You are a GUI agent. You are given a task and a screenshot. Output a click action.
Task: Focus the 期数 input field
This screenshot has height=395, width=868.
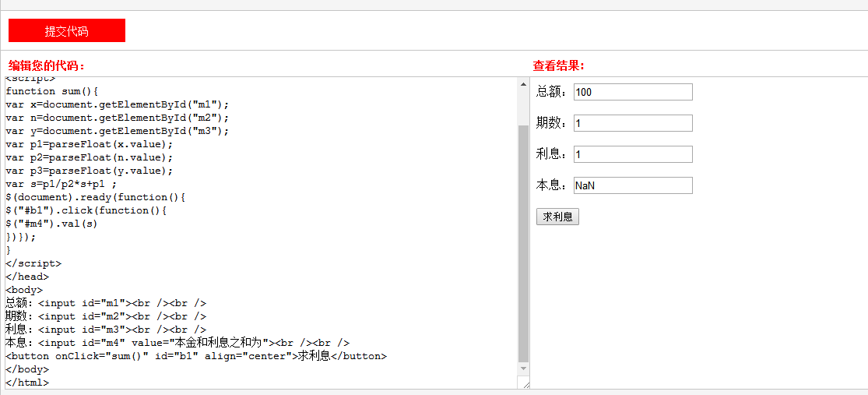coord(633,123)
